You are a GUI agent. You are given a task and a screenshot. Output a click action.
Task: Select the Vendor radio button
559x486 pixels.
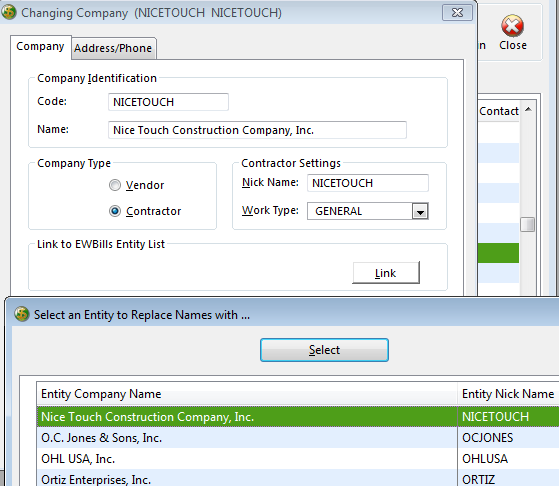click(115, 185)
